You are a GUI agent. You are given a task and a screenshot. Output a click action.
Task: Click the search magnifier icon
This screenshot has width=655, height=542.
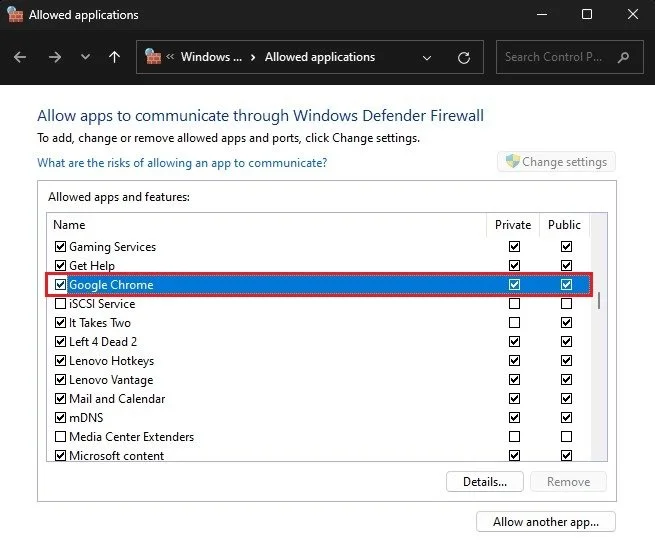pos(623,57)
